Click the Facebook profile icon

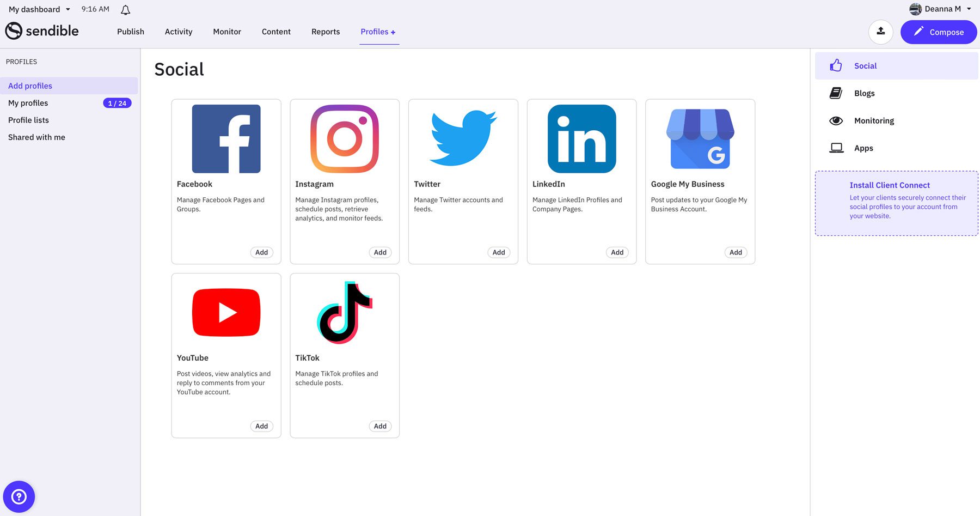(x=226, y=138)
